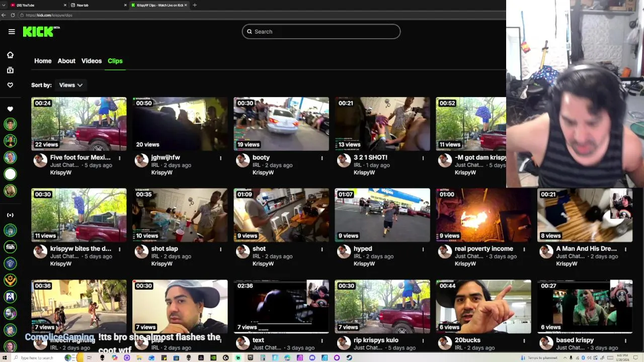Viewport: 644px width, 362px height.
Task: Click the 'Sort by:' label text
Action: [41, 85]
